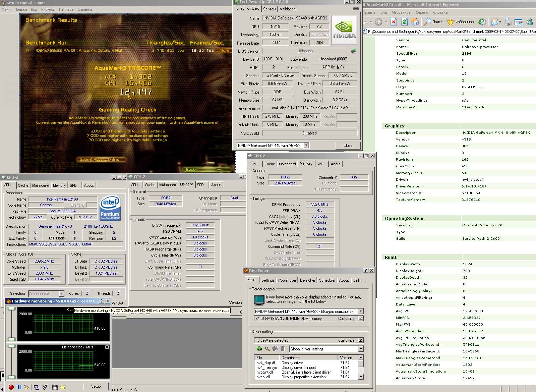Clear monitoring history with the broom icon
Viewport: 536px width, 392px height.
coord(26,387)
